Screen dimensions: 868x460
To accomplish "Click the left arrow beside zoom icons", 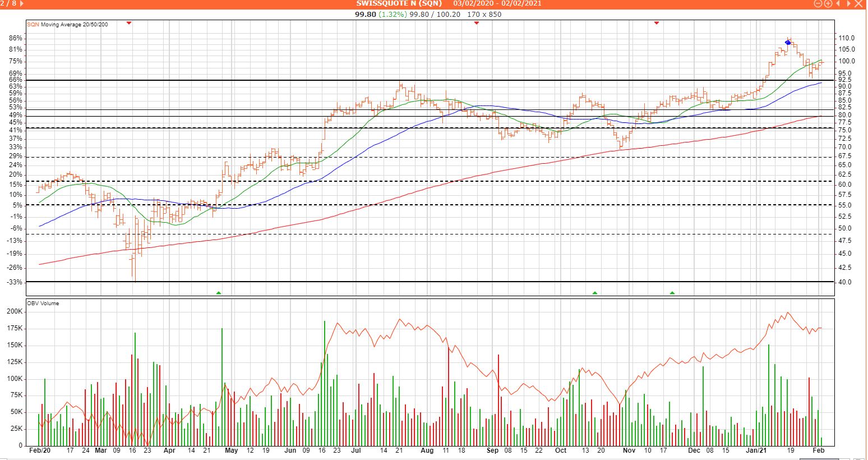I will click(x=838, y=4).
